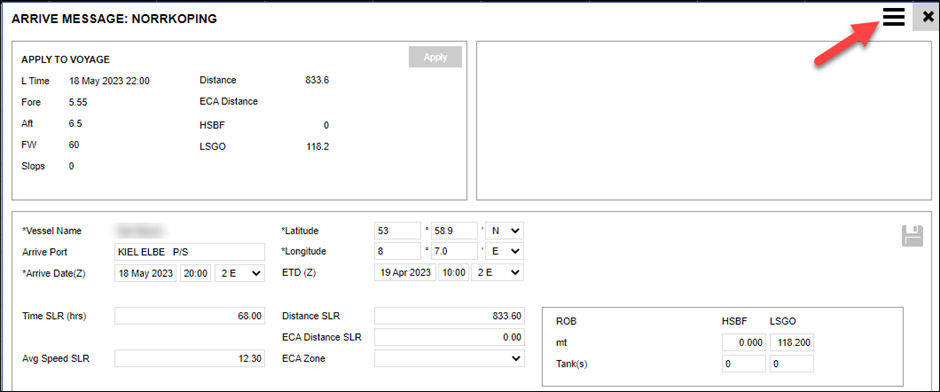The width and height of the screenshot is (940, 392).
Task: Click the LSGO ROB mt field
Action: (792, 343)
